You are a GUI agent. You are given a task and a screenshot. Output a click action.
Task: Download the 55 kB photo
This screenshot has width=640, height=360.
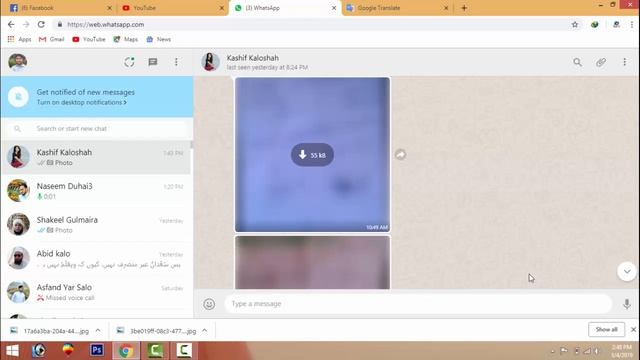(312, 155)
